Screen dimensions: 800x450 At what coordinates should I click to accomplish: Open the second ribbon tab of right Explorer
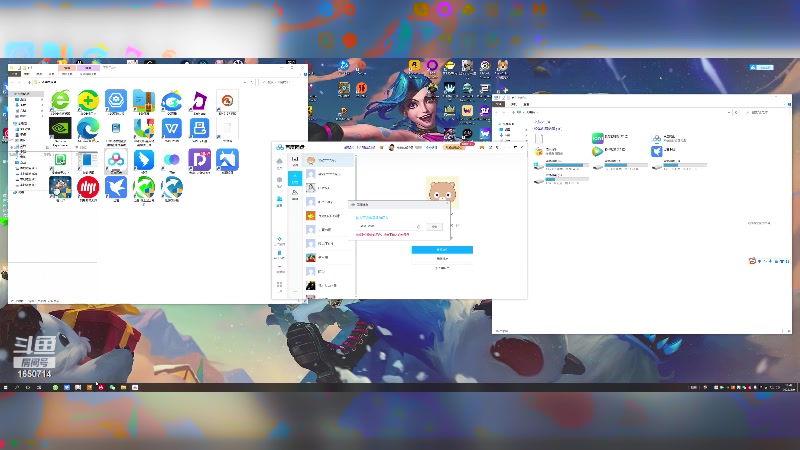coord(514,104)
